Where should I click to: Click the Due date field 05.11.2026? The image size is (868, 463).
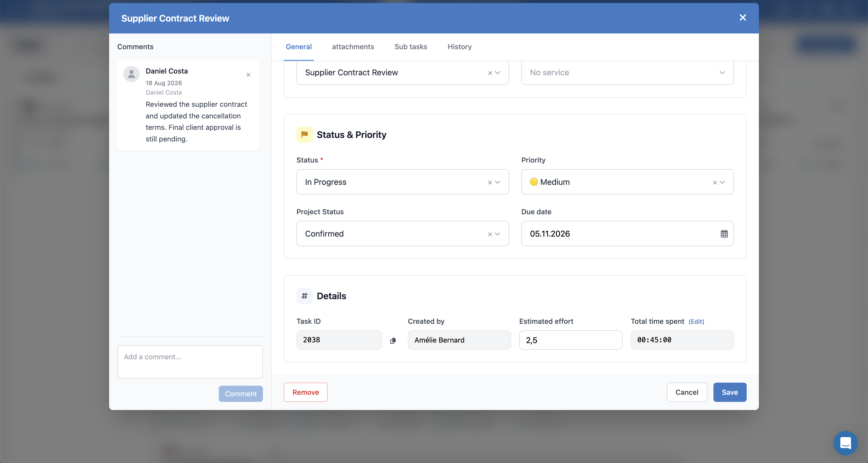pyautogui.click(x=627, y=234)
